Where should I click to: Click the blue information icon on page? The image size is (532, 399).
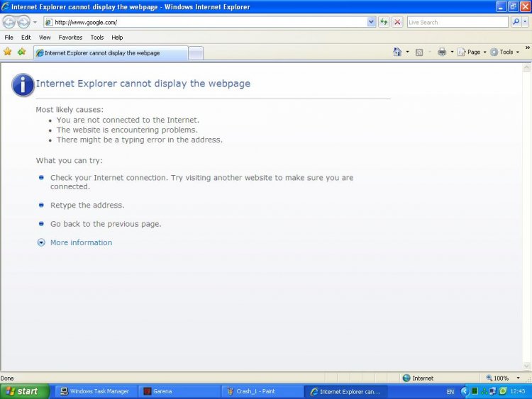click(x=23, y=85)
